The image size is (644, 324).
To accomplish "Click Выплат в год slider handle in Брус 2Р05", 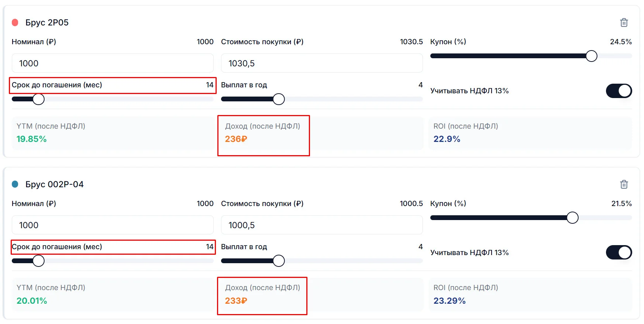I will click(x=279, y=99).
